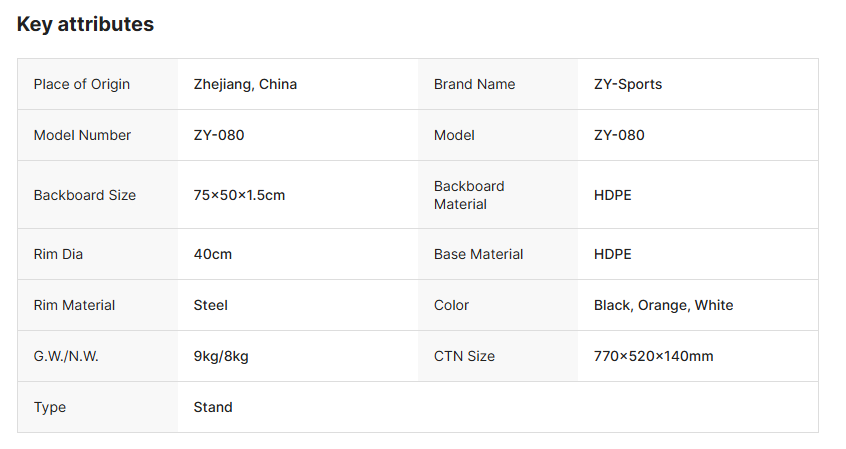Click the Rim Dia label
The width and height of the screenshot is (846, 449).
(x=58, y=254)
